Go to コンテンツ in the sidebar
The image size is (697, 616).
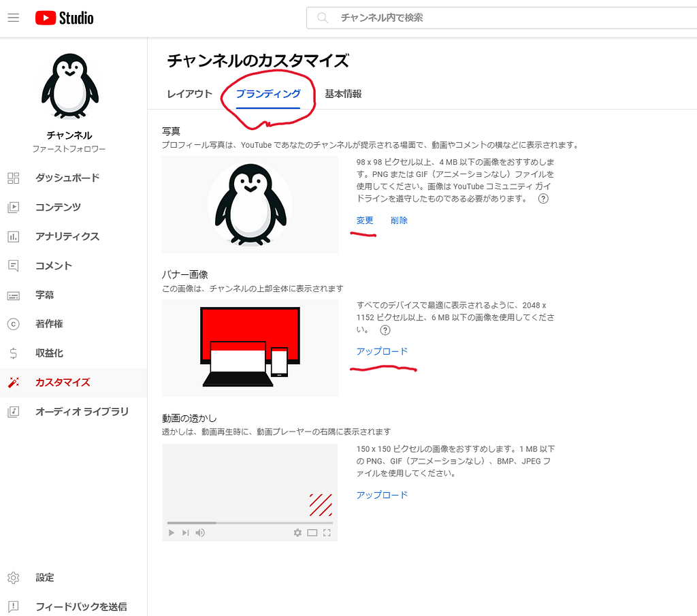(x=58, y=207)
